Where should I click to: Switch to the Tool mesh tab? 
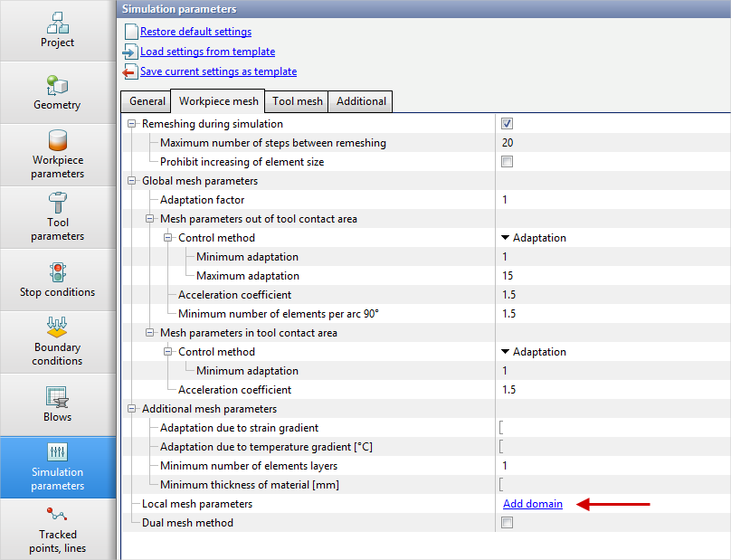(x=297, y=101)
